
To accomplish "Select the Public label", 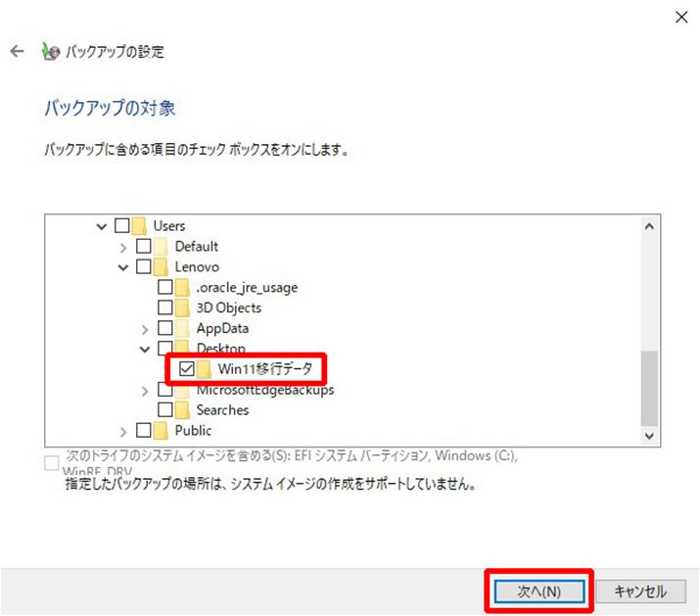I will (193, 431).
